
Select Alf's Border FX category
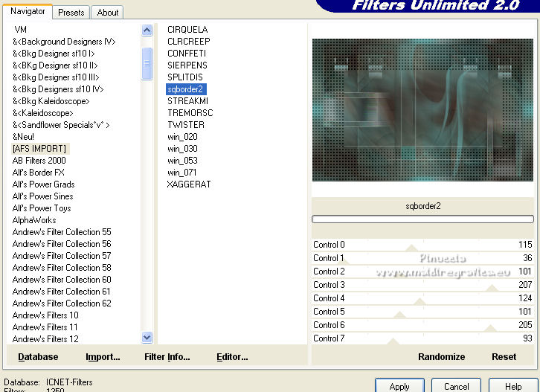[x=38, y=173]
